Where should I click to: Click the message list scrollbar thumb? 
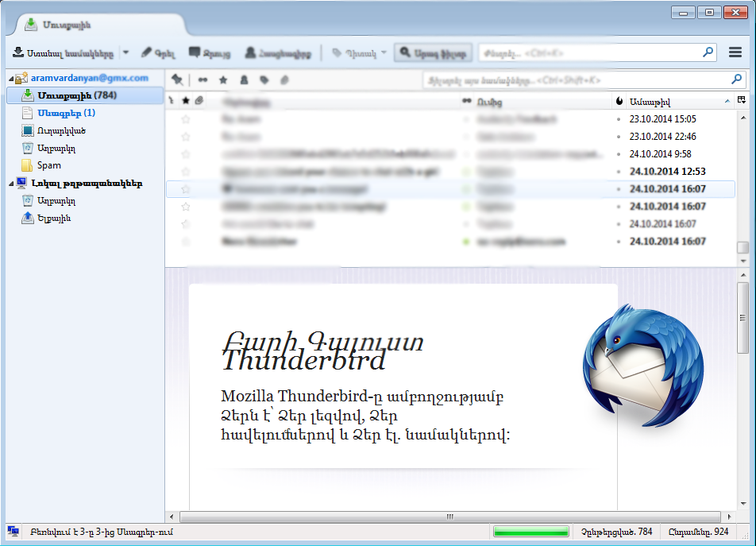point(743,247)
